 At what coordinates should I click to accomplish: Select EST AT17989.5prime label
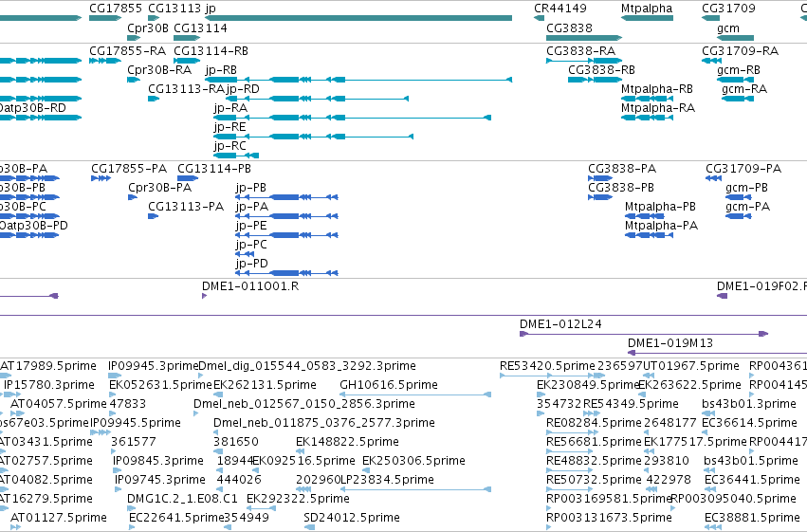click(x=47, y=366)
